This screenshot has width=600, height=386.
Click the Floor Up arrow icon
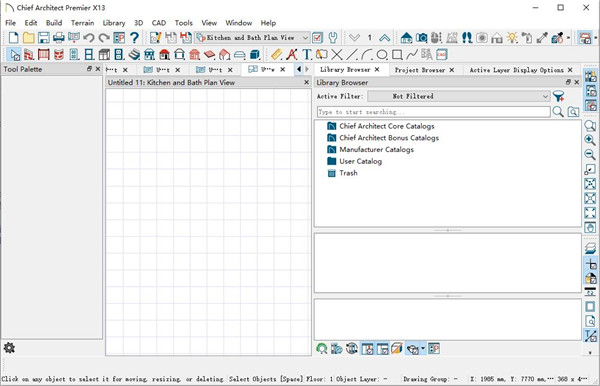[x=385, y=37]
